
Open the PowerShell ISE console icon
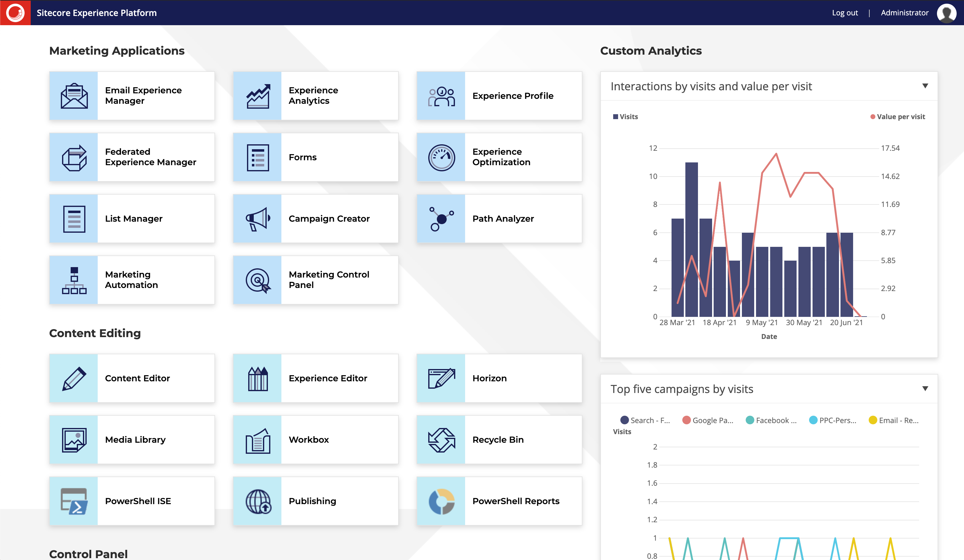point(74,501)
